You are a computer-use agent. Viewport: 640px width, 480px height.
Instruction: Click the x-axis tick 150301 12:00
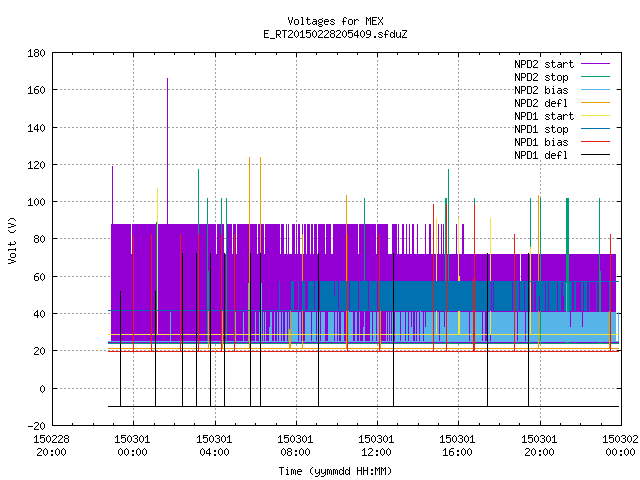point(376,446)
